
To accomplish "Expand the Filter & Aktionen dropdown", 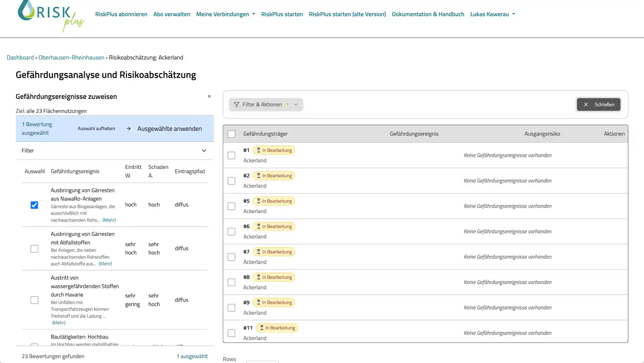I will tap(266, 105).
